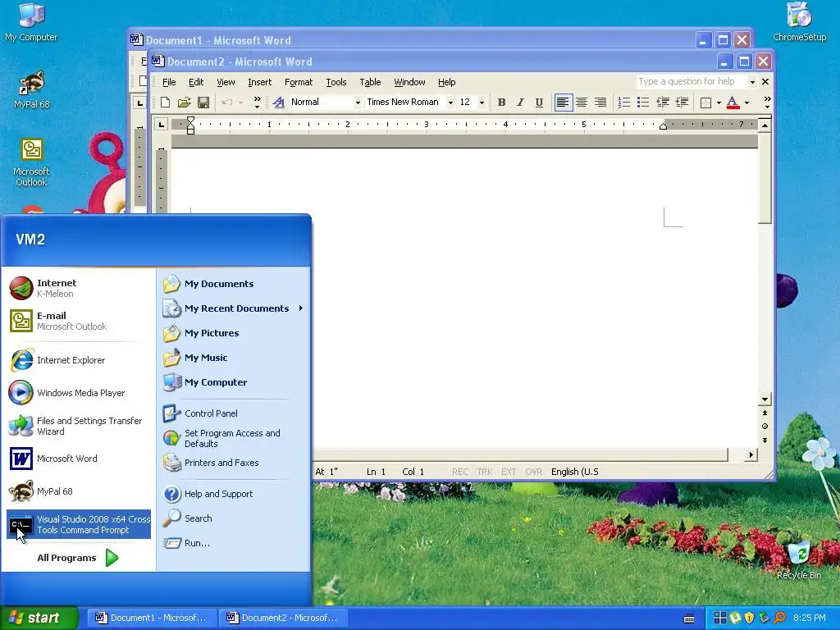Enable Align Right paragraph alignment
The height and width of the screenshot is (630, 840).
[x=600, y=103]
